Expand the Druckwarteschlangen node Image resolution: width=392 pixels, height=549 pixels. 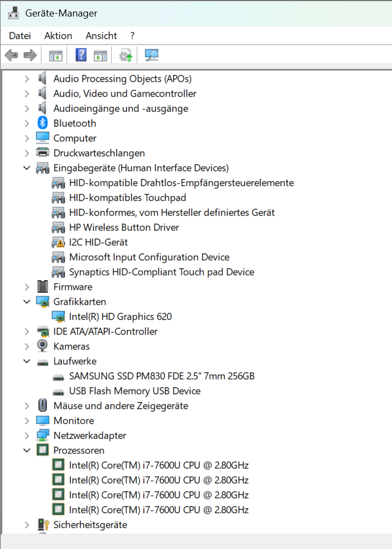[26, 153]
